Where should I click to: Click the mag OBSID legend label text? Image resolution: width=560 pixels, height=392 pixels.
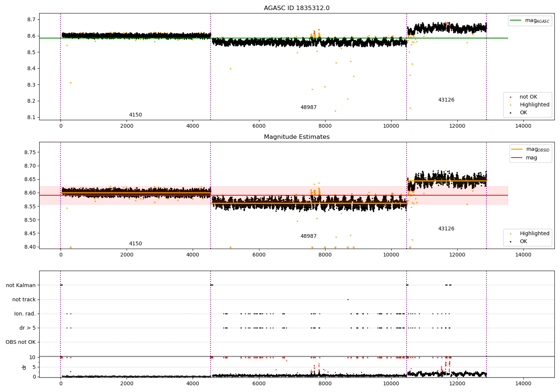click(x=538, y=149)
